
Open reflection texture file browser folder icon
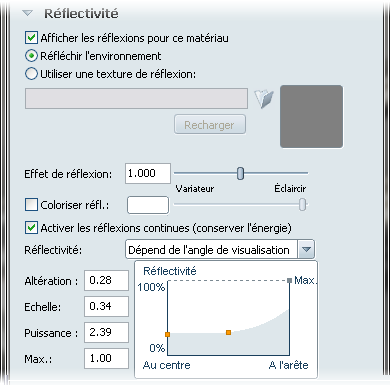tap(264, 99)
